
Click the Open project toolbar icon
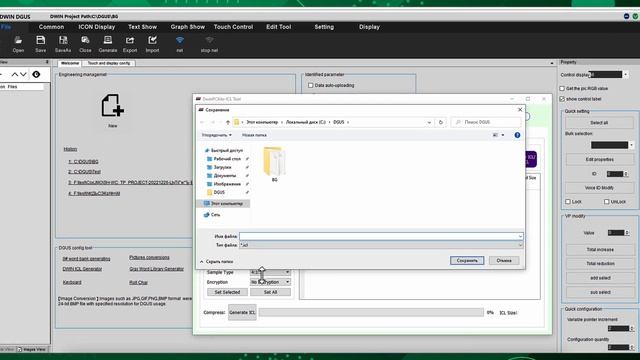[18, 40]
